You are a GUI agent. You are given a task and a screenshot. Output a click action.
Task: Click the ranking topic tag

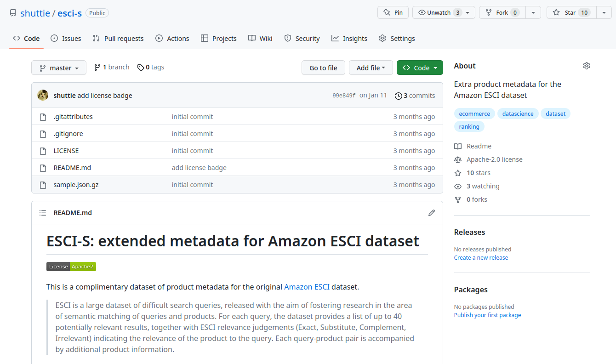coord(469,126)
